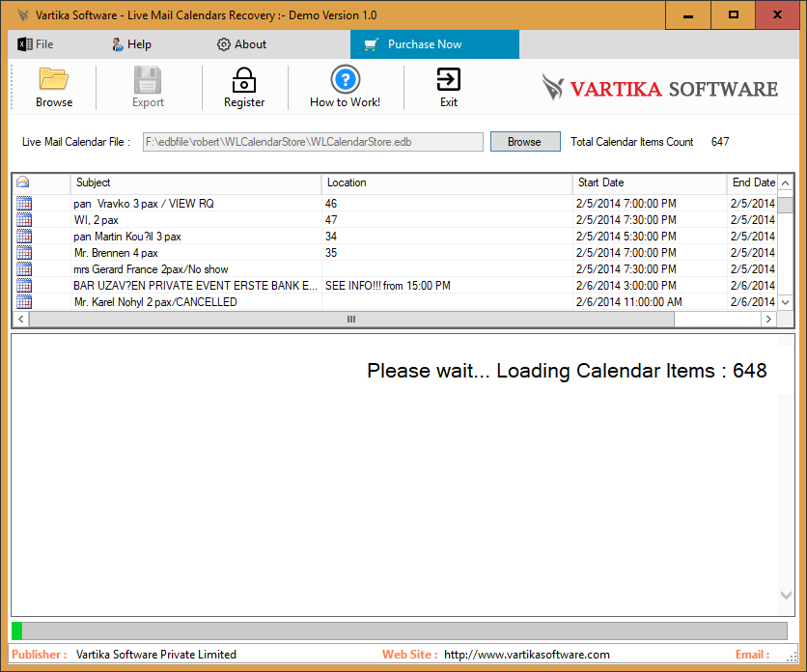This screenshot has width=807, height=672.
Task: Select calendar icon of pan Vravko row
Action: tap(24, 204)
